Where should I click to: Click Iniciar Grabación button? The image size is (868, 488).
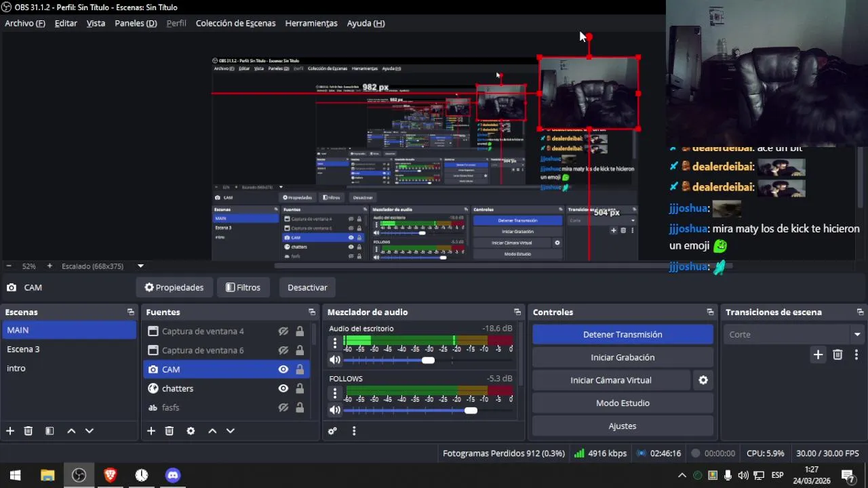tap(623, 357)
